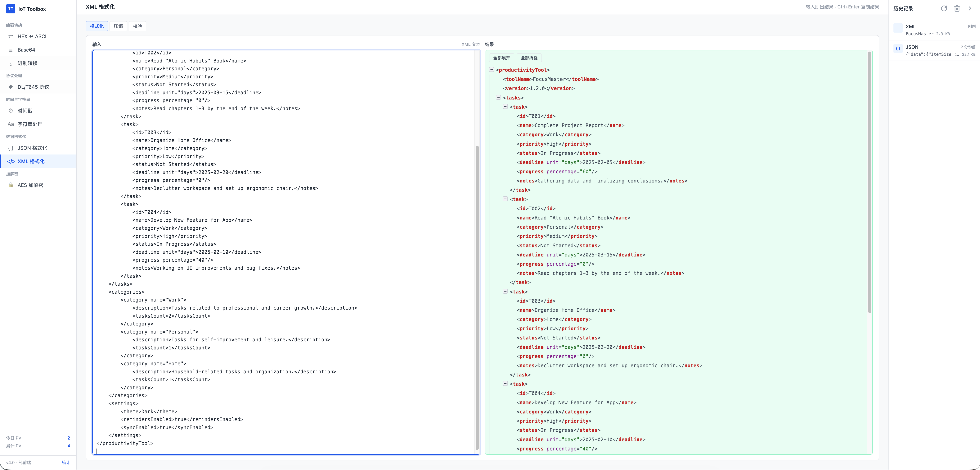Click the 'XML 格式化' page heading
Image resolution: width=980 pixels, height=470 pixels.
100,7
